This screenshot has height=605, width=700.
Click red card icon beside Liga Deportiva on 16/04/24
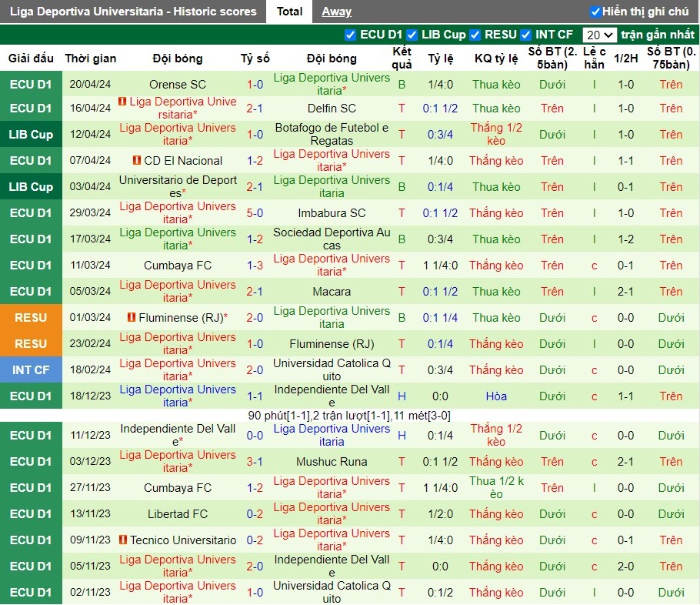coord(122,102)
